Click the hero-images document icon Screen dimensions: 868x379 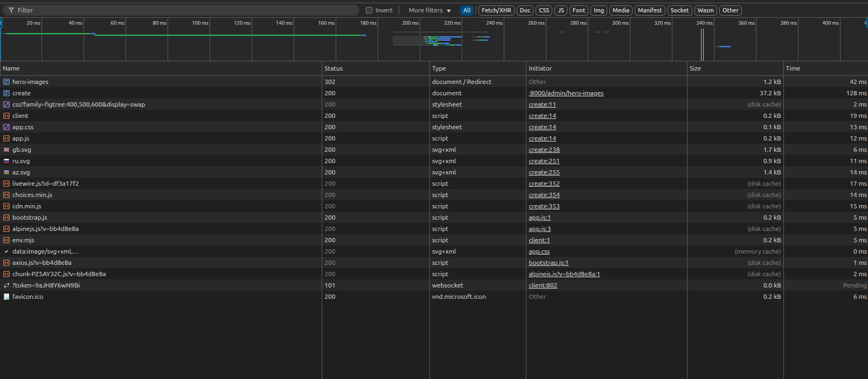tap(6, 82)
